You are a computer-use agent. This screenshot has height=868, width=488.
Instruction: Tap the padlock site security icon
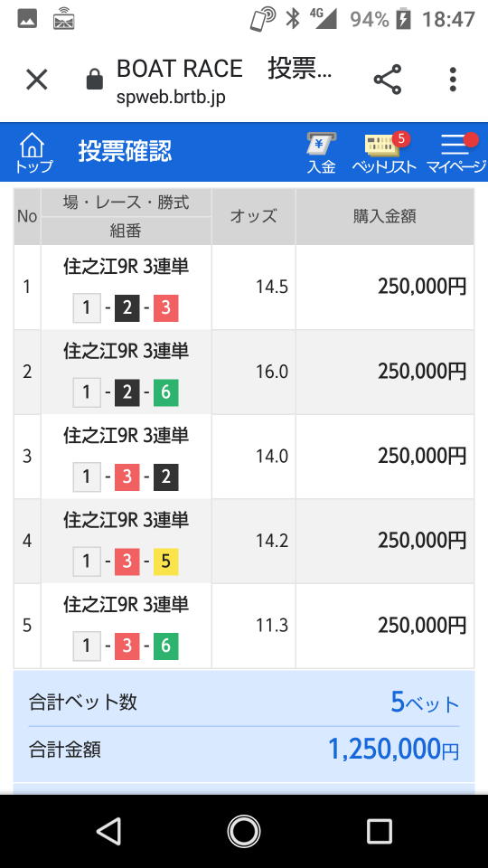coord(95,80)
